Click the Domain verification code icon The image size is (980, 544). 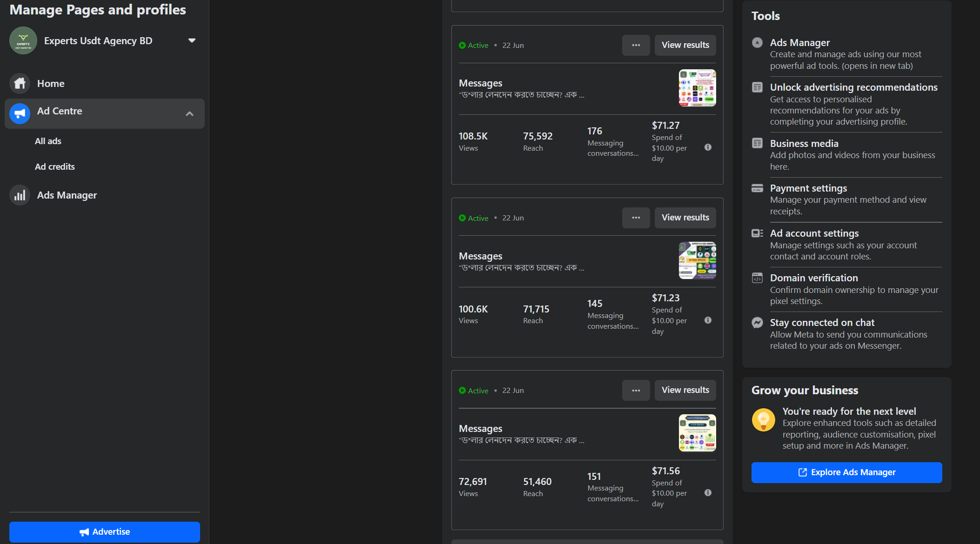[757, 278]
